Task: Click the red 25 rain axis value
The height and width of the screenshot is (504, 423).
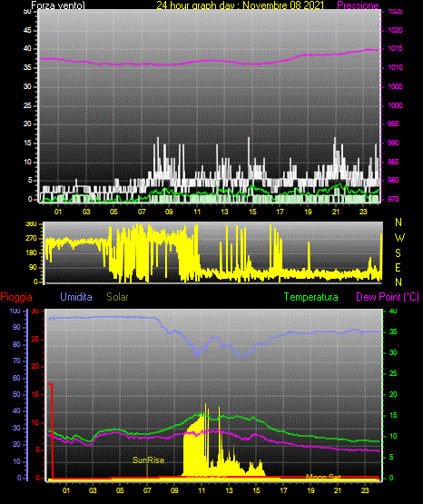Action: pyautogui.click(x=35, y=339)
